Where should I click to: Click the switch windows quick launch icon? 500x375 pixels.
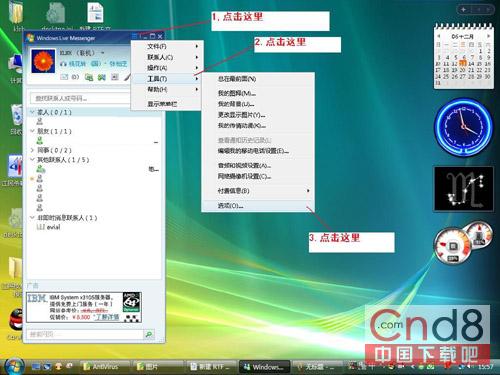[x=47, y=367]
